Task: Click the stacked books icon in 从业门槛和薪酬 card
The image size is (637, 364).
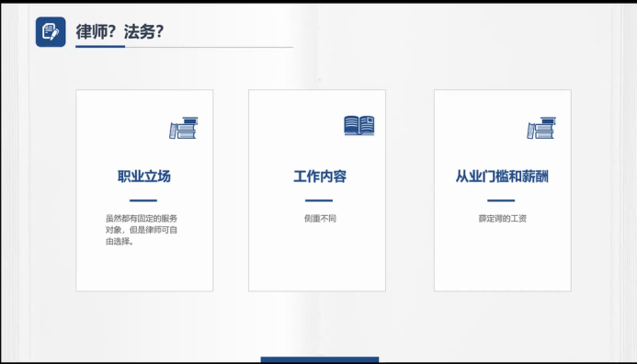Action: coord(541,128)
